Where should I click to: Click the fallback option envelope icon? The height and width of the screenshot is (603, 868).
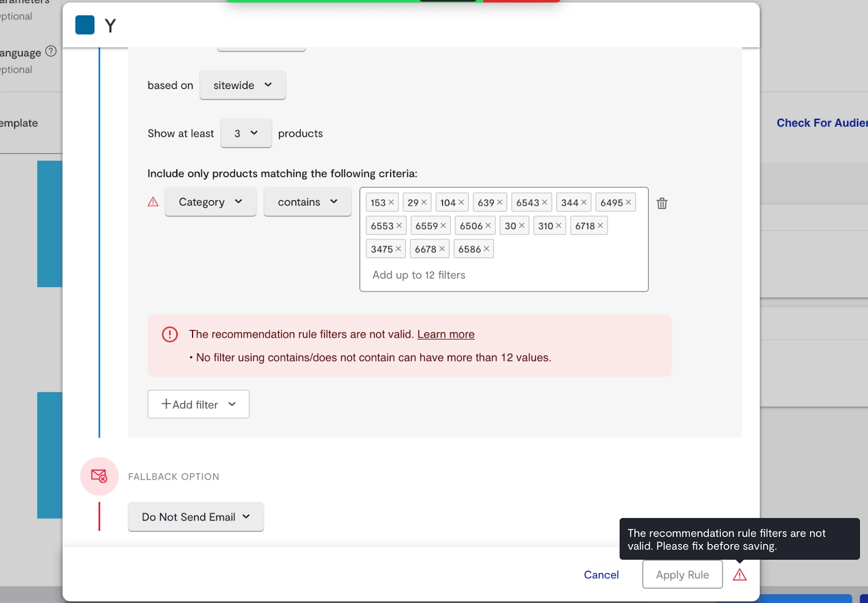(x=99, y=476)
